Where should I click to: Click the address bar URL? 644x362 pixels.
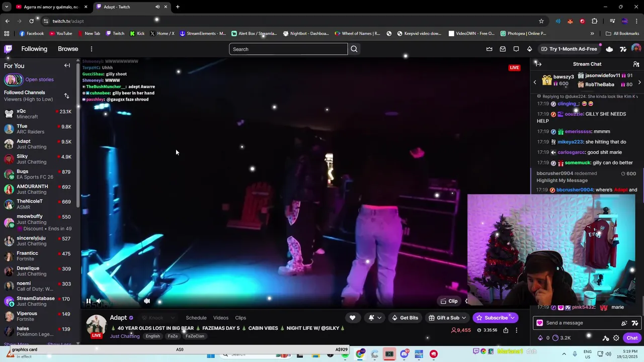[x=68, y=21]
